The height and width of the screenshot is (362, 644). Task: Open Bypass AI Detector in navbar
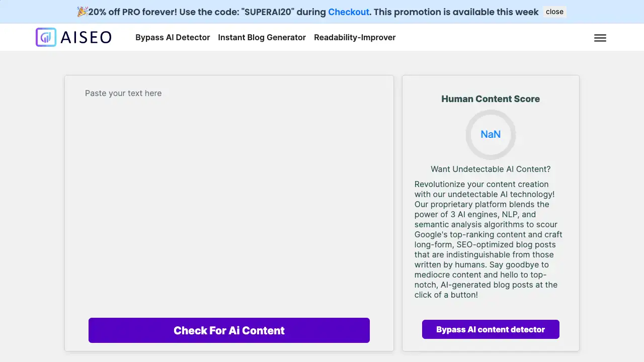coord(173,37)
